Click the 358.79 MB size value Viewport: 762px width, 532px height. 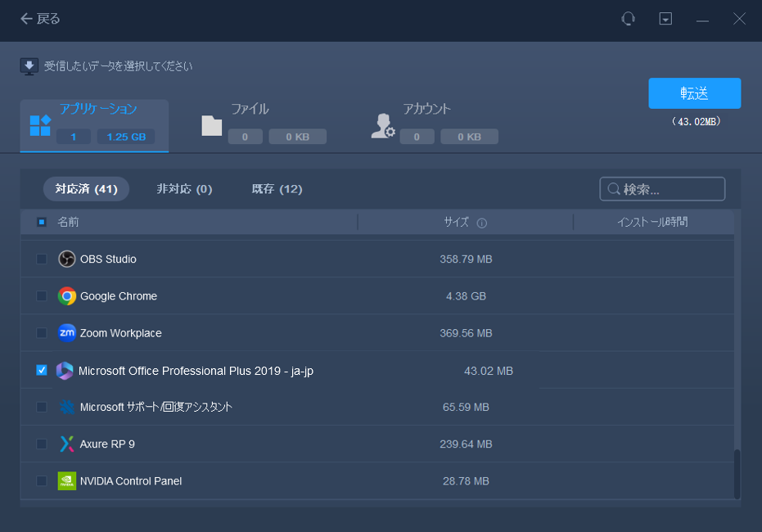[466, 259]
